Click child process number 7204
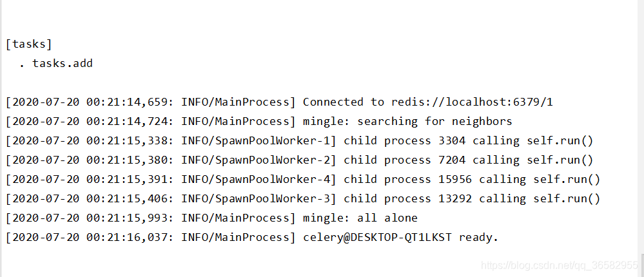This screenshot has width=644, height=277. pyautogui.click(x=452, y=160)
